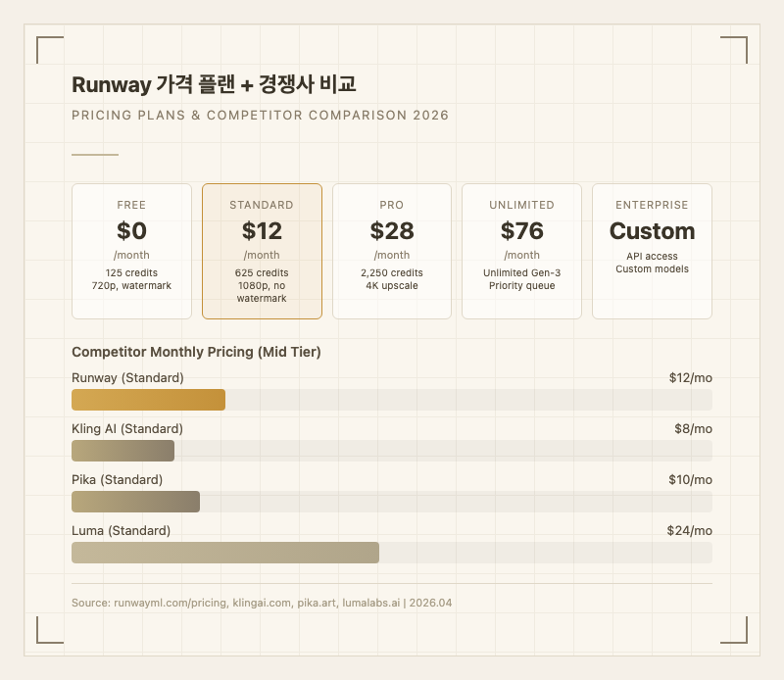Click the $12/mo value beside Runway
The width and height of the screenshot is (784, 680).
(x=690, y=378)
